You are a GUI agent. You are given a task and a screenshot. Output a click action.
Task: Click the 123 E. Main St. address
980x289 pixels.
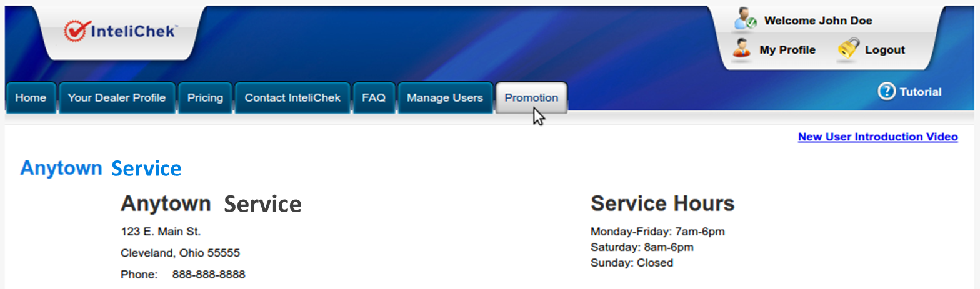pyautogui.click(x=161, y=232)
